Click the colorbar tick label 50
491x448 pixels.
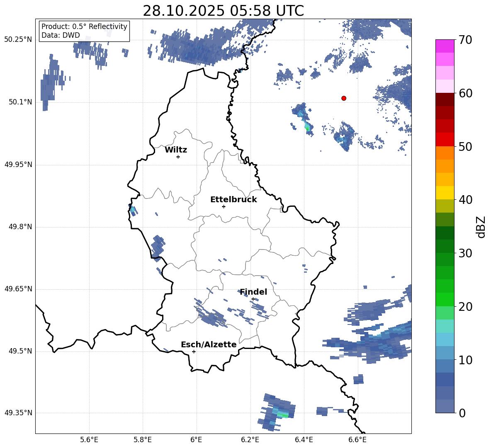click(x=465, y=146)
